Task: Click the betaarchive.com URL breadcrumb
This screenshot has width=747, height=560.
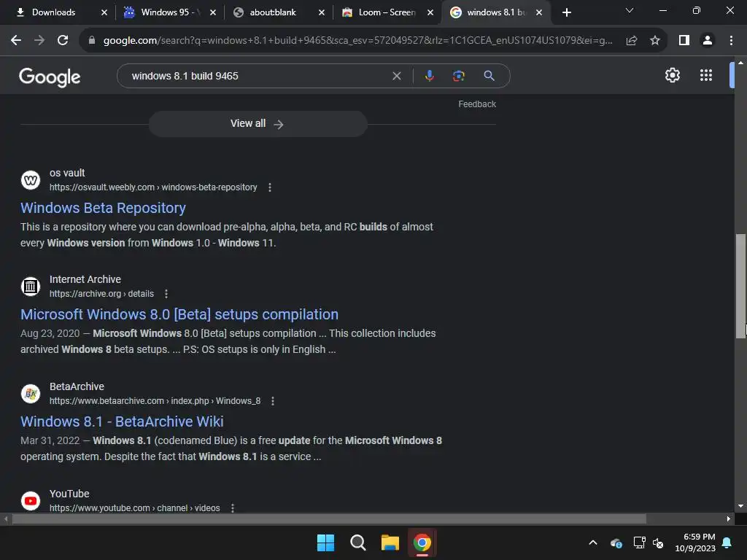Action: (155, 401)
